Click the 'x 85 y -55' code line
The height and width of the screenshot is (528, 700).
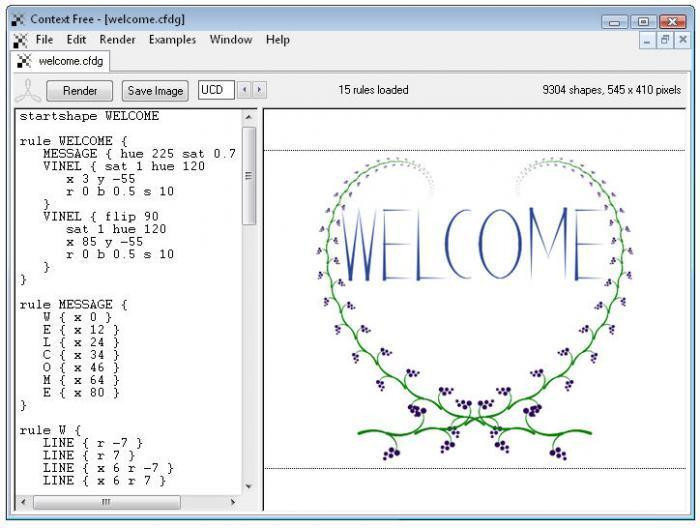point(104,242)
